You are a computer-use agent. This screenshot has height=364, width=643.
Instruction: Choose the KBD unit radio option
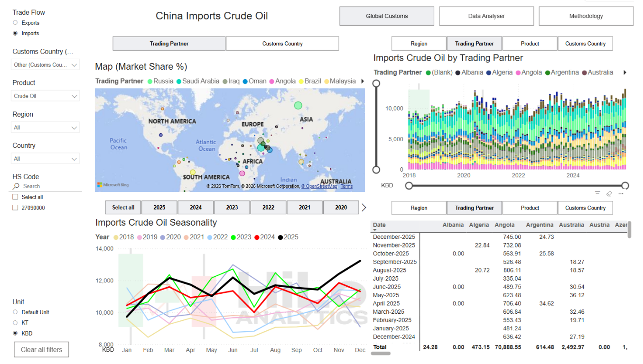click(x=15, y=333)
